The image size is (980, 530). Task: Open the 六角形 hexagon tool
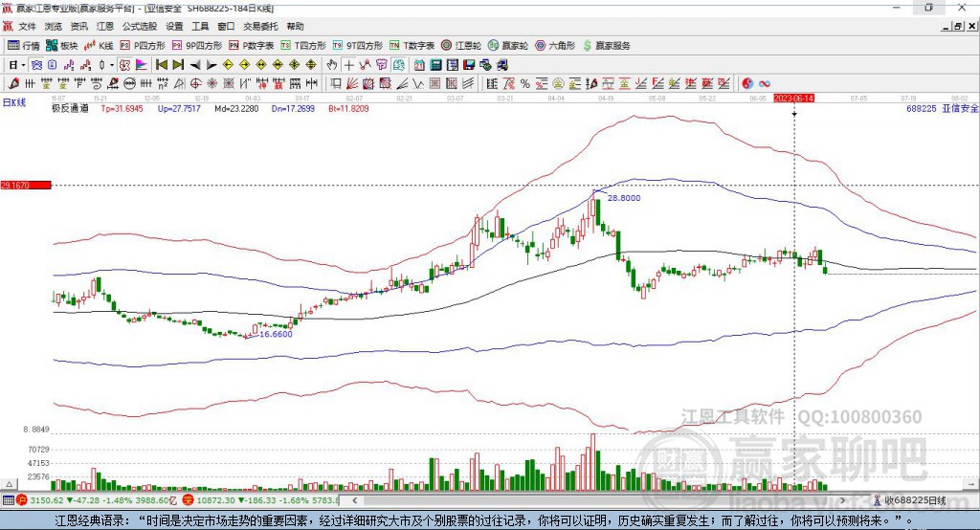point(555,46)
